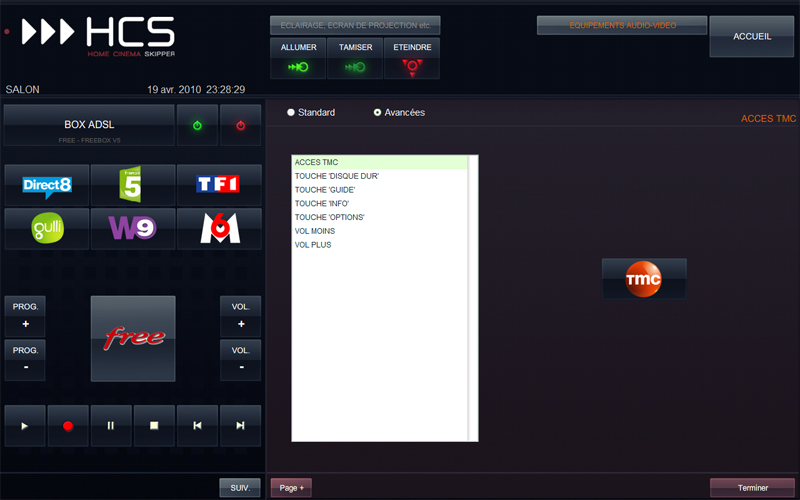
Task: Open the Gulli channel
Action: point(47,229)
